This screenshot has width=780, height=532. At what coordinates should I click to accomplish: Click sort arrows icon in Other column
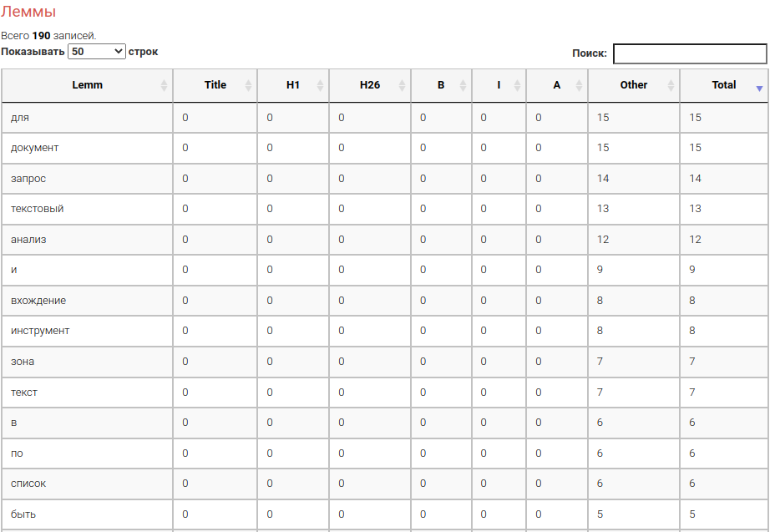tap(671, 85)
